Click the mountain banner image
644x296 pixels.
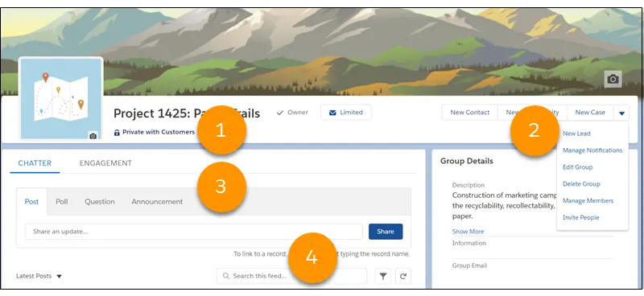tap(320, 51)
